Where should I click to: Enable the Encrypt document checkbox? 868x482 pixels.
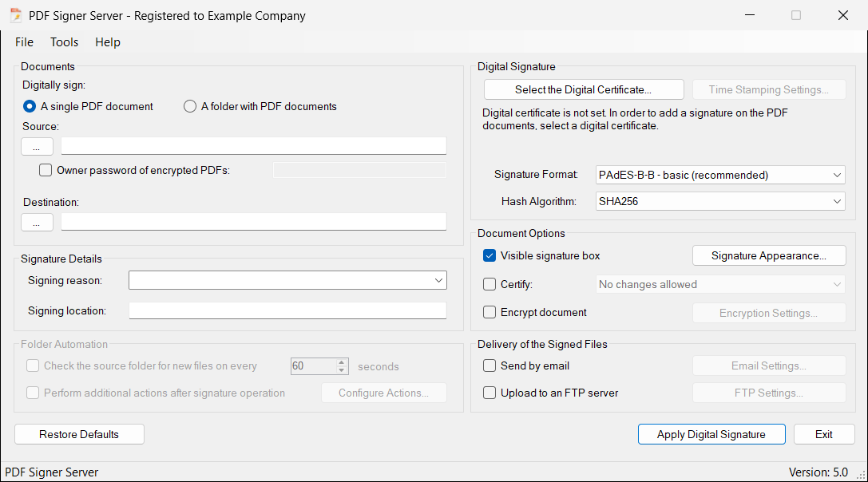[x=489, y=312]
